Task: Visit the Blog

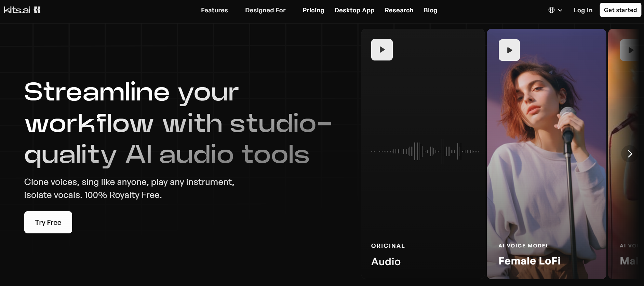Action: (x=430, y=10)
